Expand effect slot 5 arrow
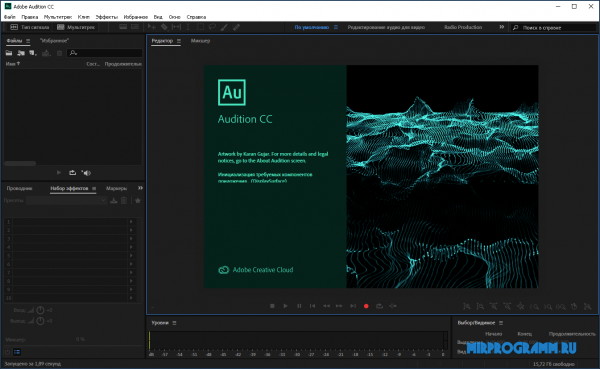Screen dimensions: 600x369 coord(131,255)
